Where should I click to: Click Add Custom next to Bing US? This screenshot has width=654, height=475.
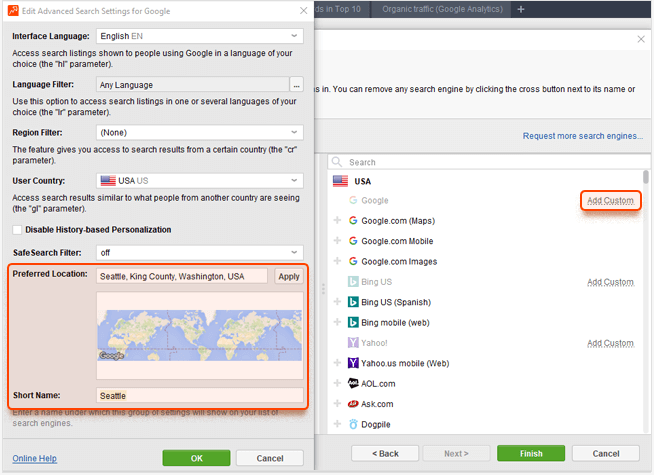(611, 282)
